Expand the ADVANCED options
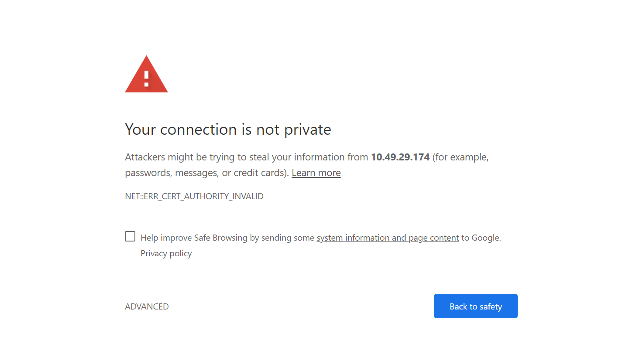This screenshot has width=636, height=364. [x=147, y=306]
